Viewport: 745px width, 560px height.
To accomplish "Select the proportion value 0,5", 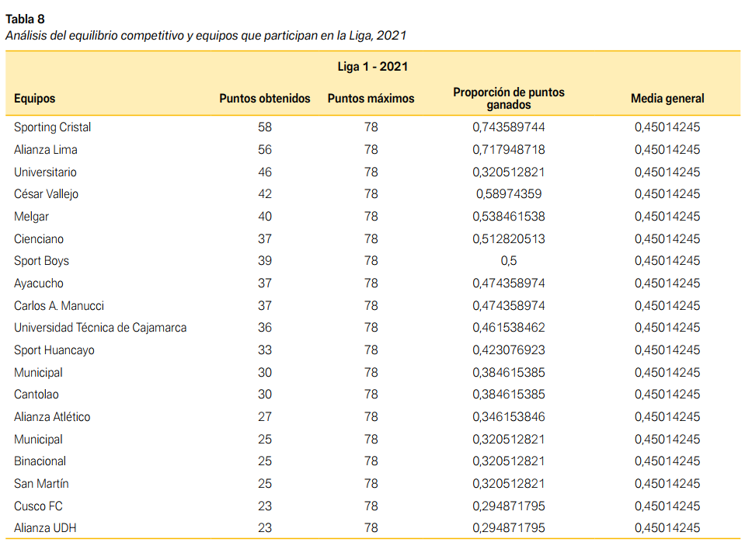I will [x=508, y=261].
